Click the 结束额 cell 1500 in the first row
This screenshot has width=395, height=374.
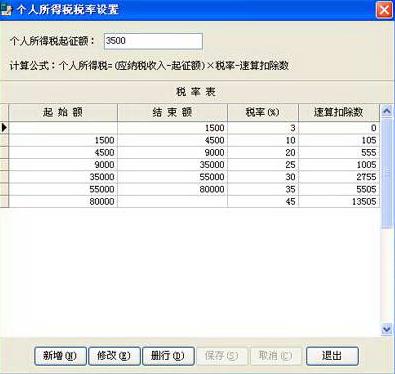point(173,128)
